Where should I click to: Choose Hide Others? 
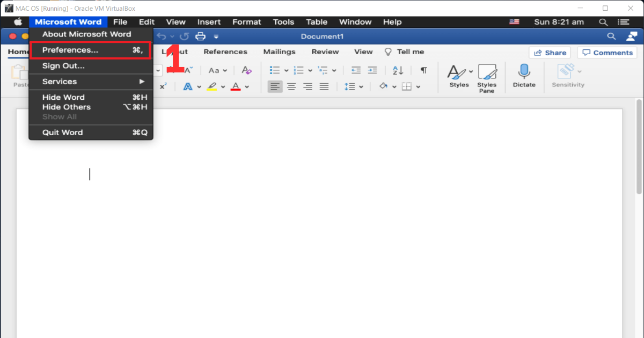tap(91, 107)
